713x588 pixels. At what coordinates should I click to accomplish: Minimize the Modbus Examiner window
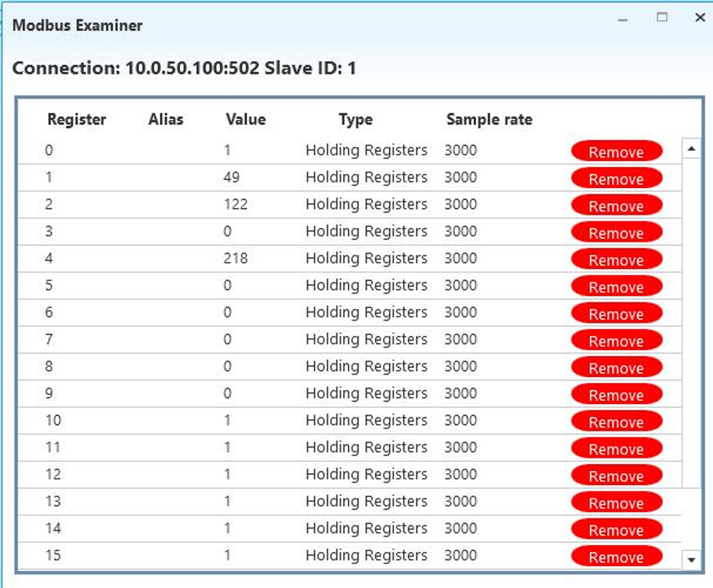pyautogui.click(x=623, y=19)
